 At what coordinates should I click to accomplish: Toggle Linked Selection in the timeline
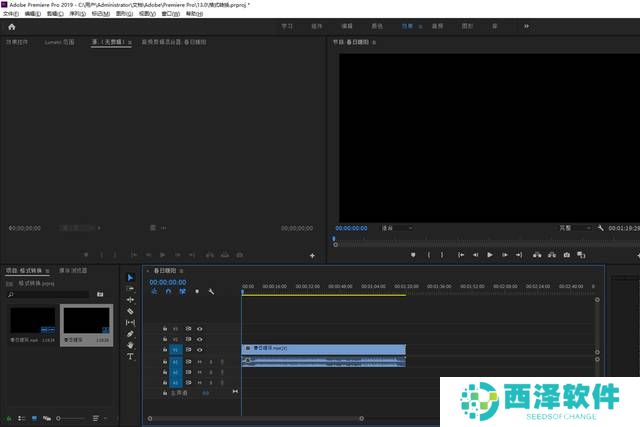(x=182, y=291)
